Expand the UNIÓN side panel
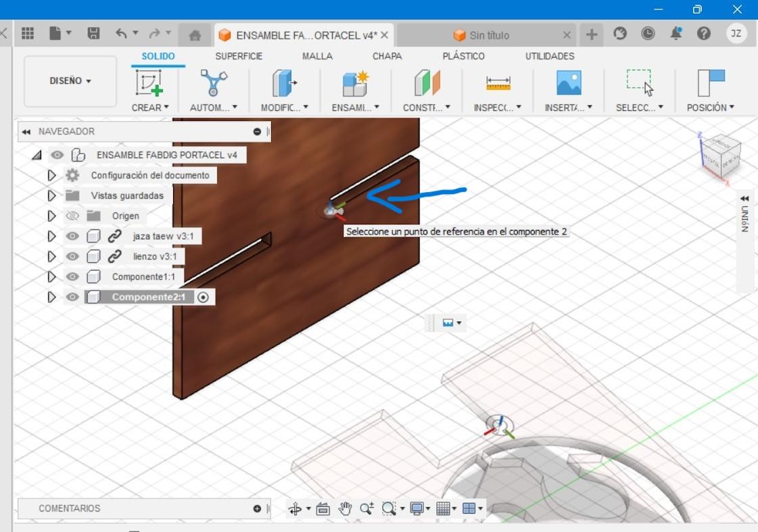 coord(744,199)
